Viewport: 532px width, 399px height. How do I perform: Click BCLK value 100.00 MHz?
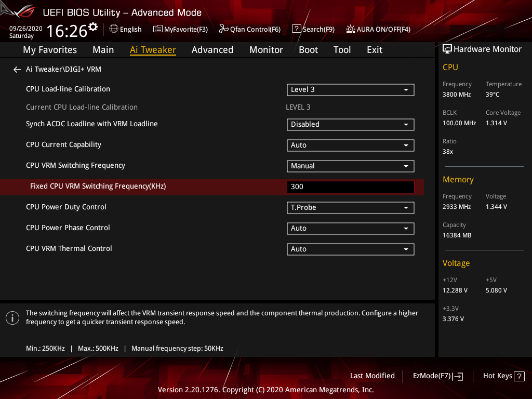pyautogui.click(x=459, y=123)
